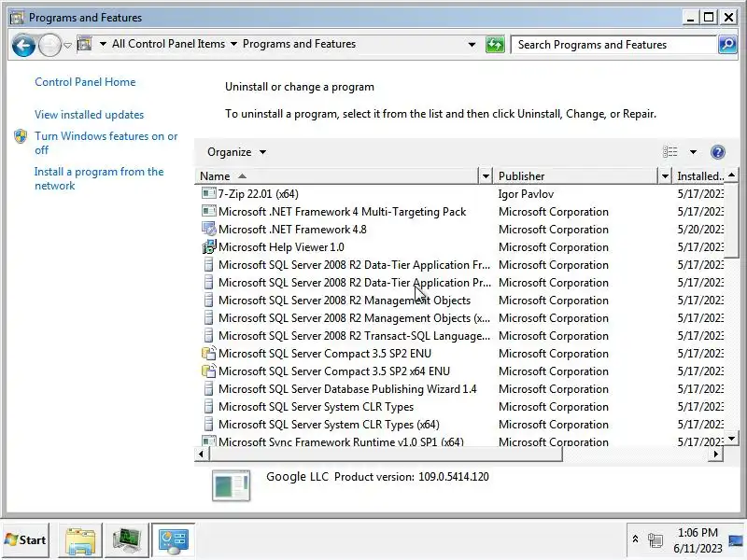Screen dimensions: 747x560
Task: Open the Start menu
Action: (x=26, y=540)
